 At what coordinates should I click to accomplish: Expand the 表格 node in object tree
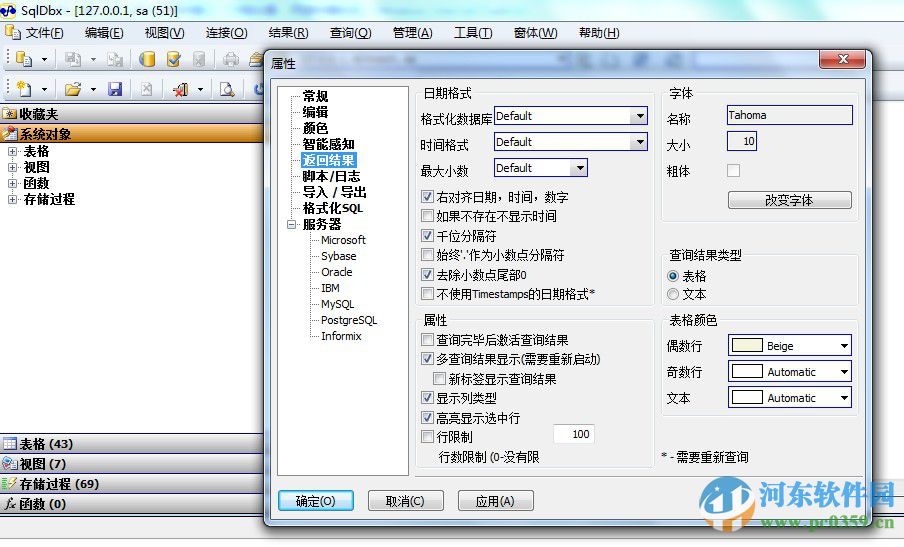pos(12,152)
